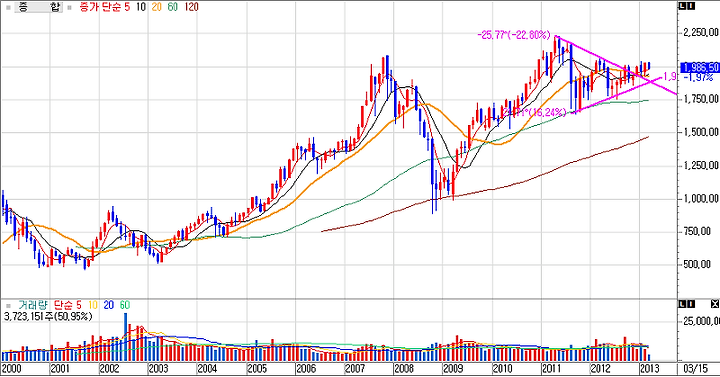Click the 1,750.00 price axis label
This screenshot has height=377, width=720.
(x=701, y=99)
